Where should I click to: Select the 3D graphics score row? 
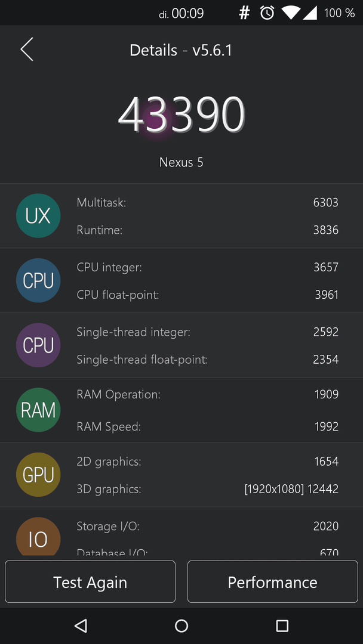pos(207,489)
